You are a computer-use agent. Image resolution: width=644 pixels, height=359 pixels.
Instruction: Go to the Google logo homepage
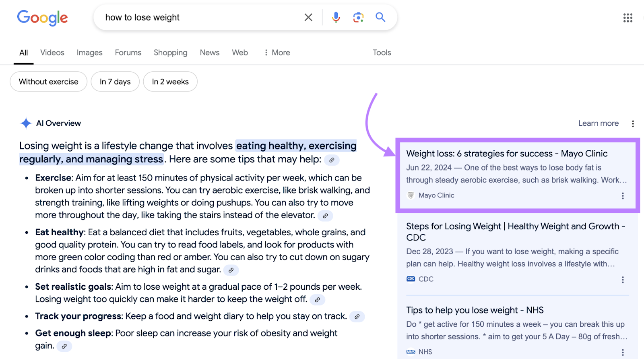click(x=42, y=18)
